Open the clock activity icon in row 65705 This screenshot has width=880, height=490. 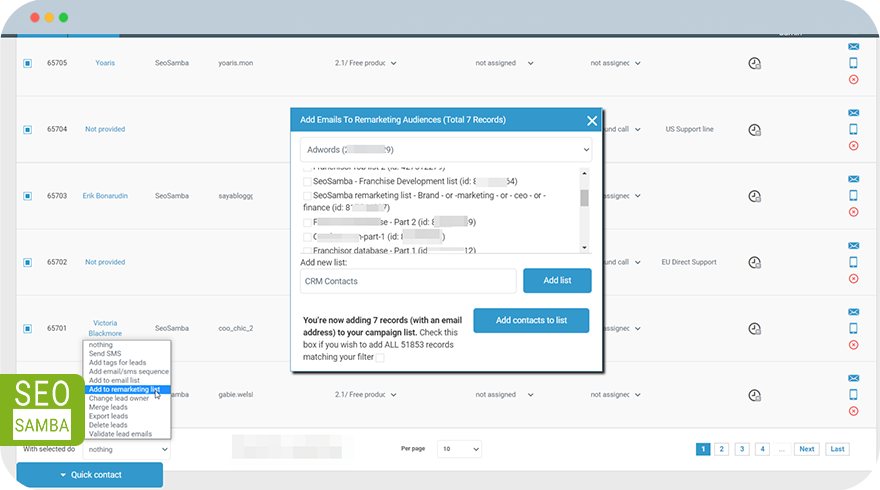click(754, 63)
